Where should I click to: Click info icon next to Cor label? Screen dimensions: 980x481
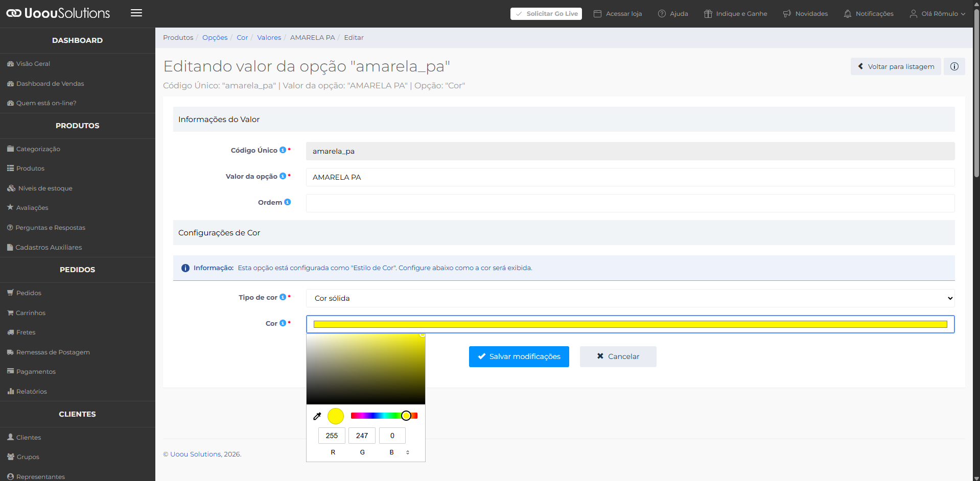tap(283, 323)
